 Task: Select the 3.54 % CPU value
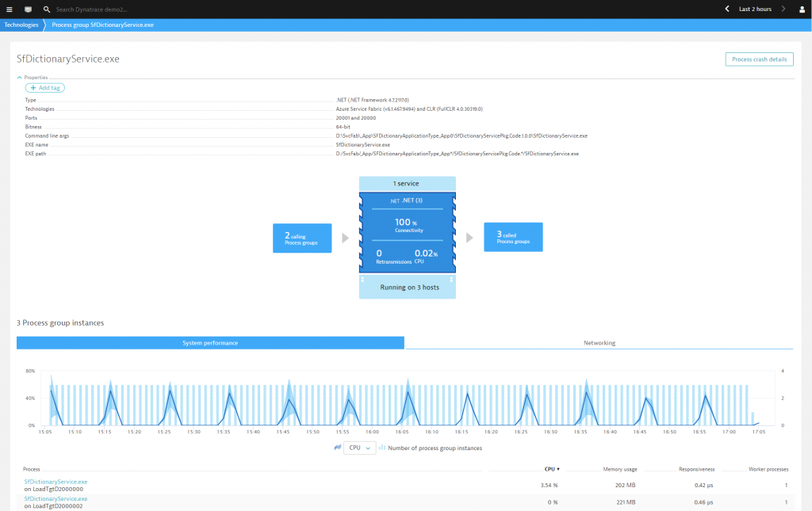click(x=549, y=485)
